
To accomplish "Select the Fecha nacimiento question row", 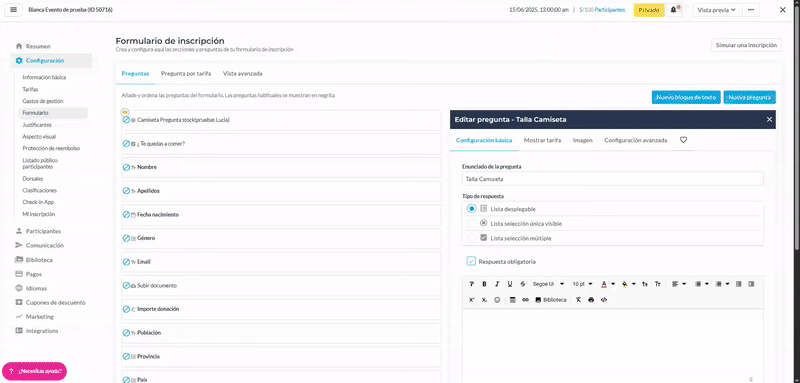I will [x=281, y=215].
